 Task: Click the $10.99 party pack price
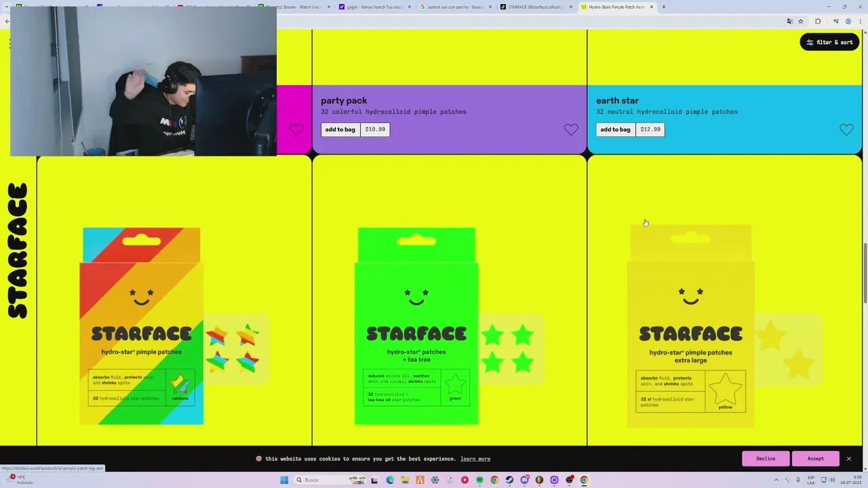375,129
